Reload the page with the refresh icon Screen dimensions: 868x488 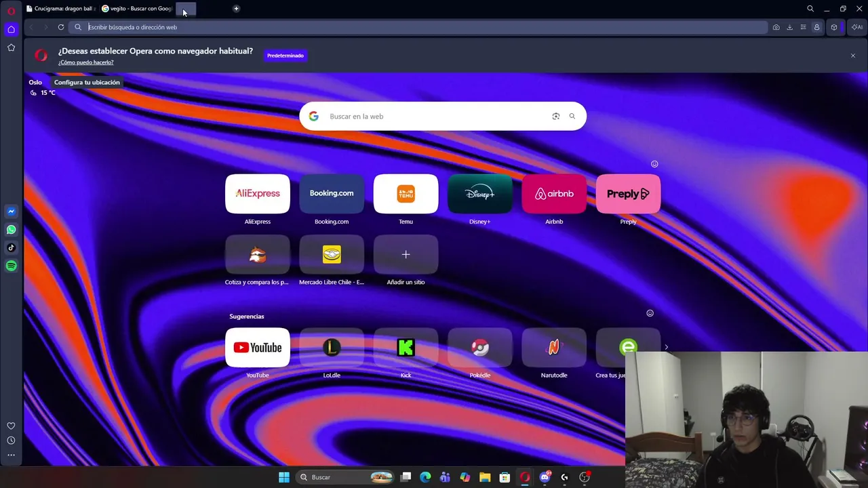pyautogui.click(x=61, y=27)
